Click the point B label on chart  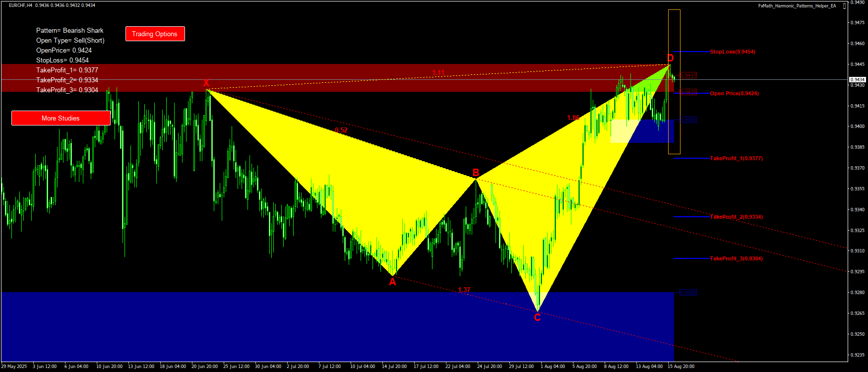(x=476, y=173)
